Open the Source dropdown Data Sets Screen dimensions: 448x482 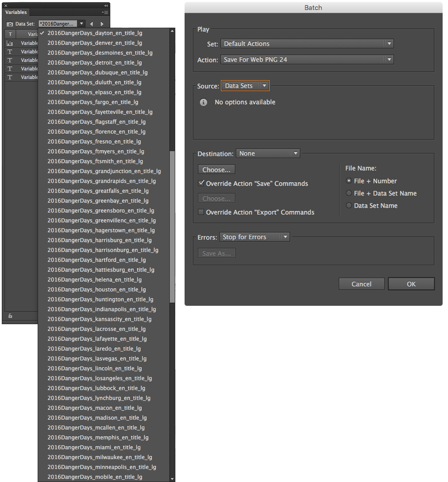245,86
